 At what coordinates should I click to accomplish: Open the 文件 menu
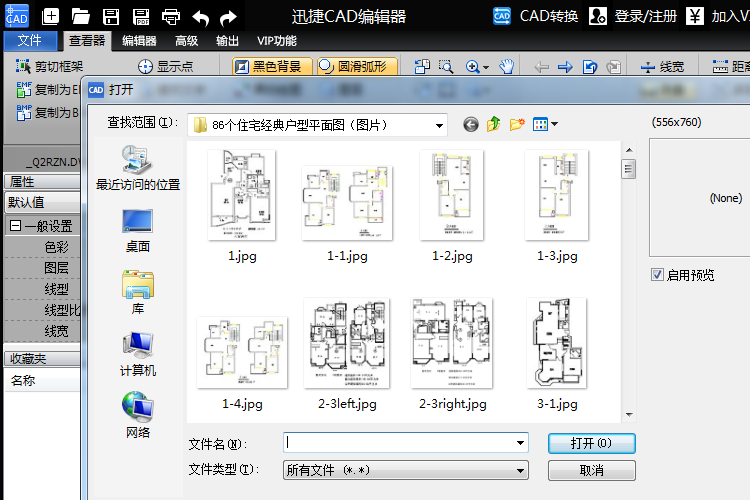pyautogui.click(x=30, y=41)
